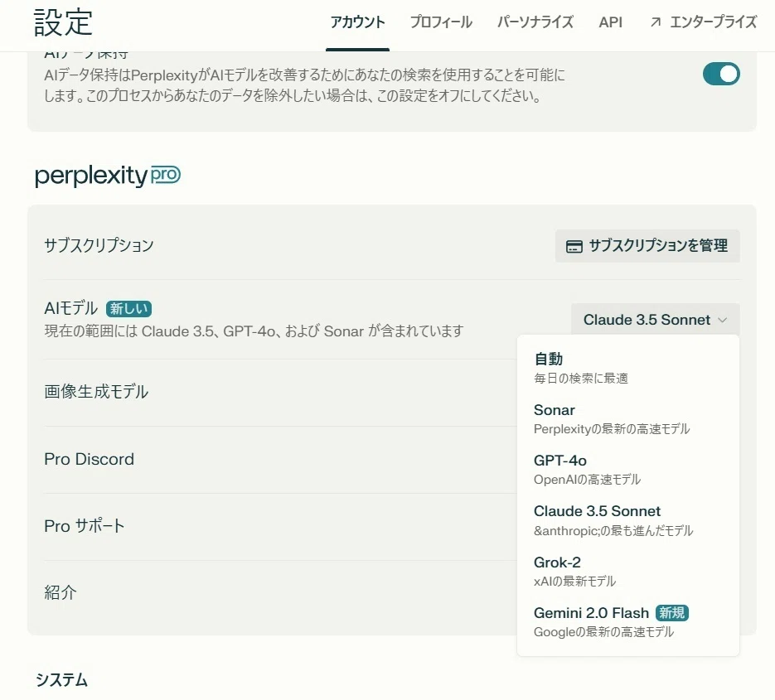The height and width of the screenshot is (700, 775).
Task: Select Claude 3.5 Sonnet in the model list
Action: [x=627, y=521]
